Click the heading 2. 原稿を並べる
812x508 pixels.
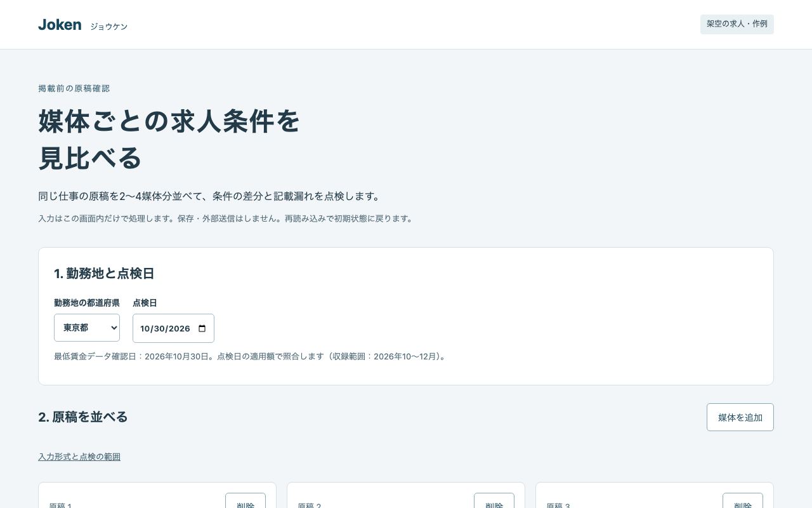83,417
